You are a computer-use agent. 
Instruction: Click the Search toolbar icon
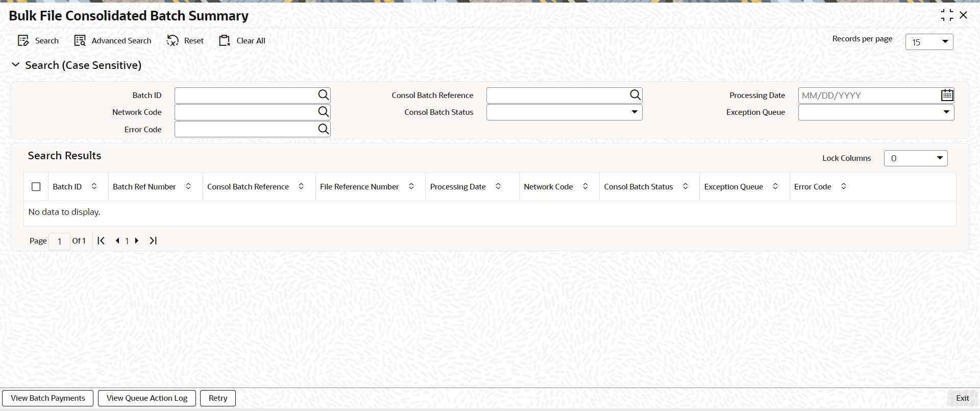23,41
